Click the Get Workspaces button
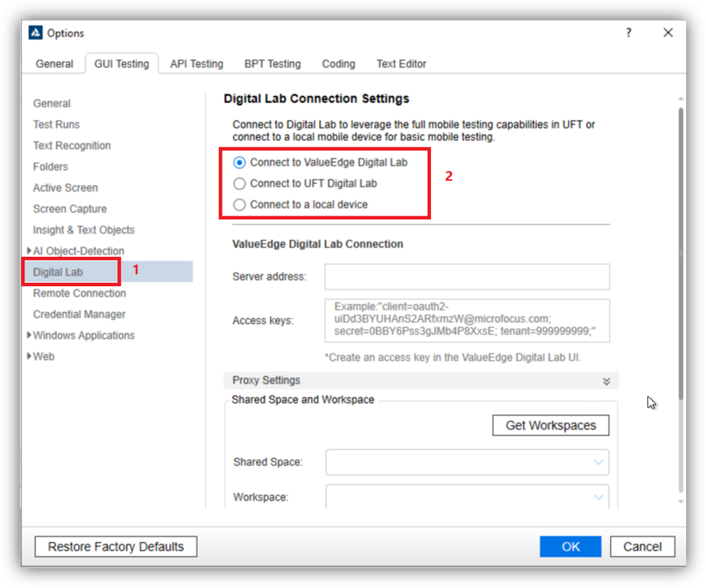 [551, 426]
